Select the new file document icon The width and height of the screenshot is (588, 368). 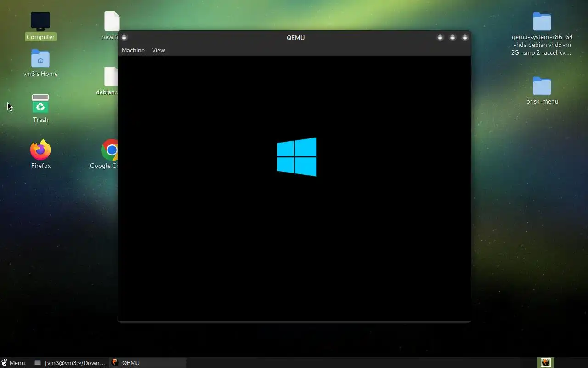click(111, 26)
